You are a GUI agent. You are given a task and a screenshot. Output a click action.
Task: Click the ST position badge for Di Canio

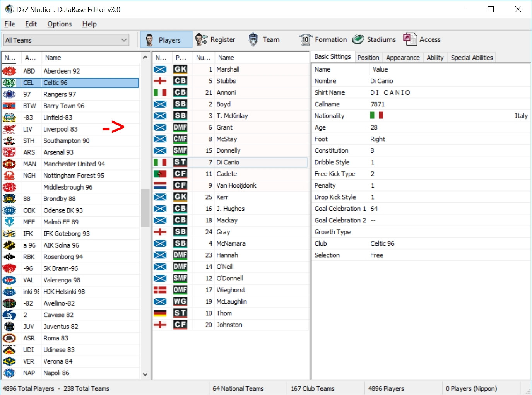(180, 162)
